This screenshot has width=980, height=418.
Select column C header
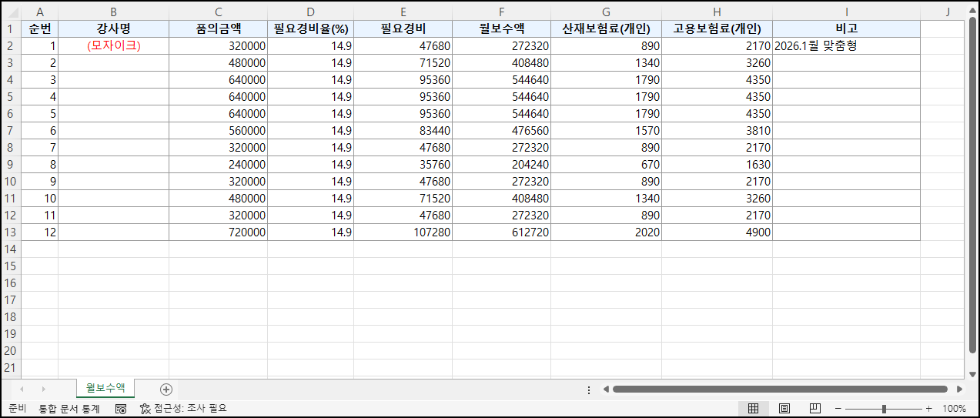pyautogui.click(x=218, y=12)
